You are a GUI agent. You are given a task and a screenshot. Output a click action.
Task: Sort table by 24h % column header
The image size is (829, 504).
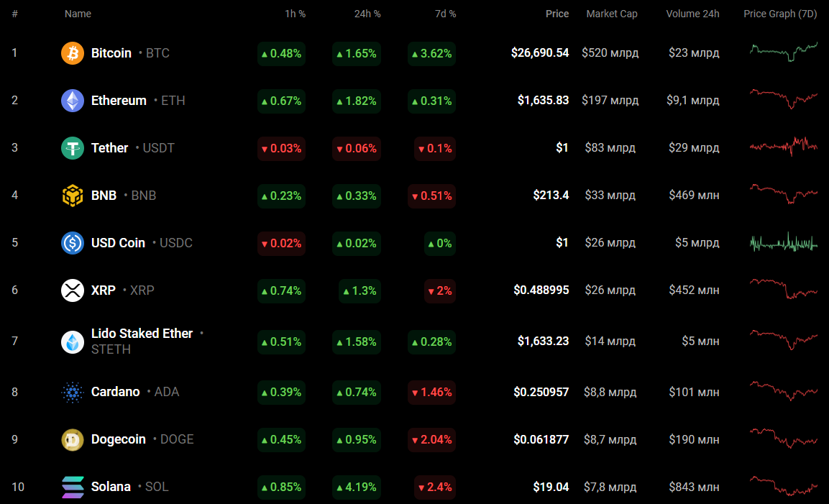click(367, 14)
